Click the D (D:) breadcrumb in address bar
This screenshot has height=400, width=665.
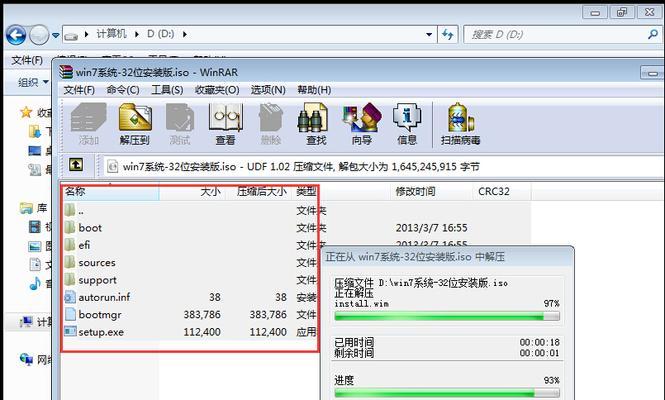point(161,34)
